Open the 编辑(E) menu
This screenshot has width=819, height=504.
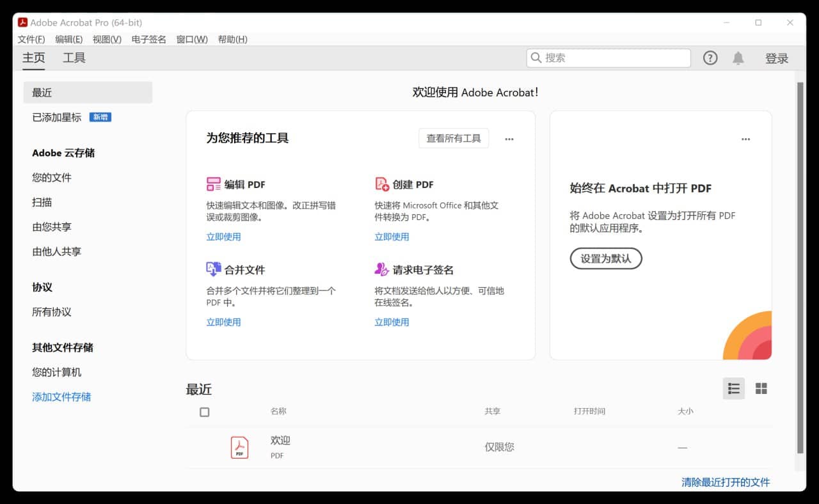tap(69, 39)
